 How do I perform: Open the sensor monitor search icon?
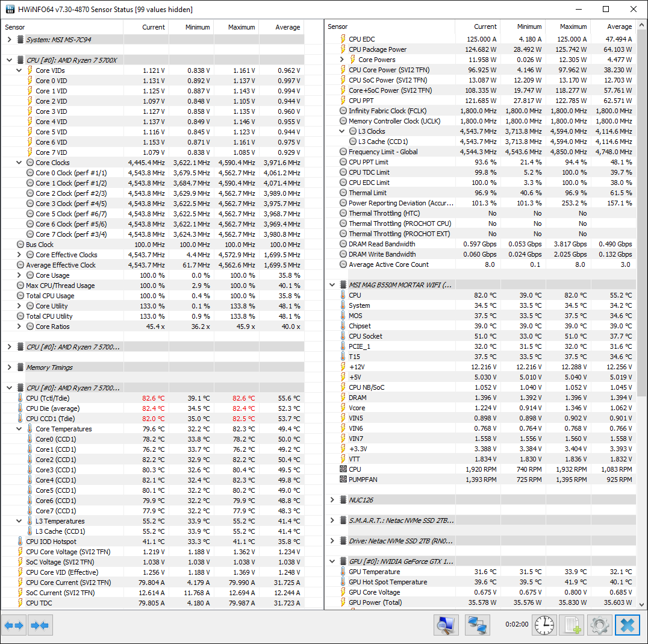click(x=446, y=625)
